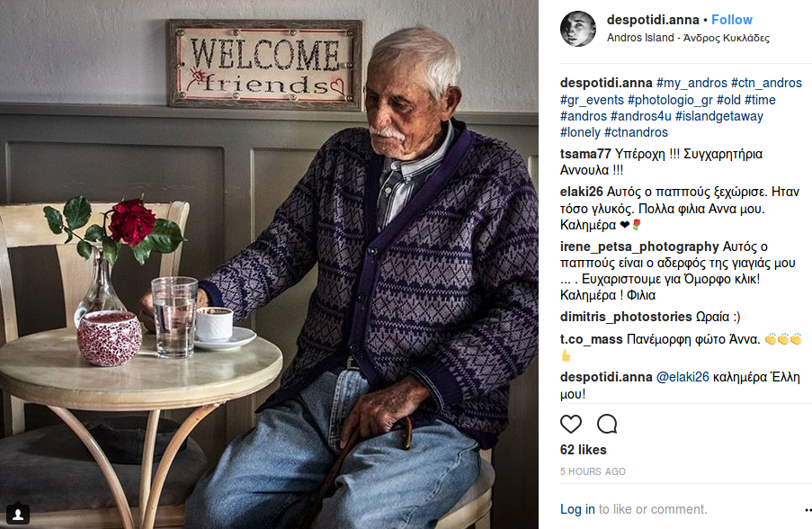The width and height of the screenshot is (812, 529).
Task: Click the Log in link
Action: coord(577,509)
